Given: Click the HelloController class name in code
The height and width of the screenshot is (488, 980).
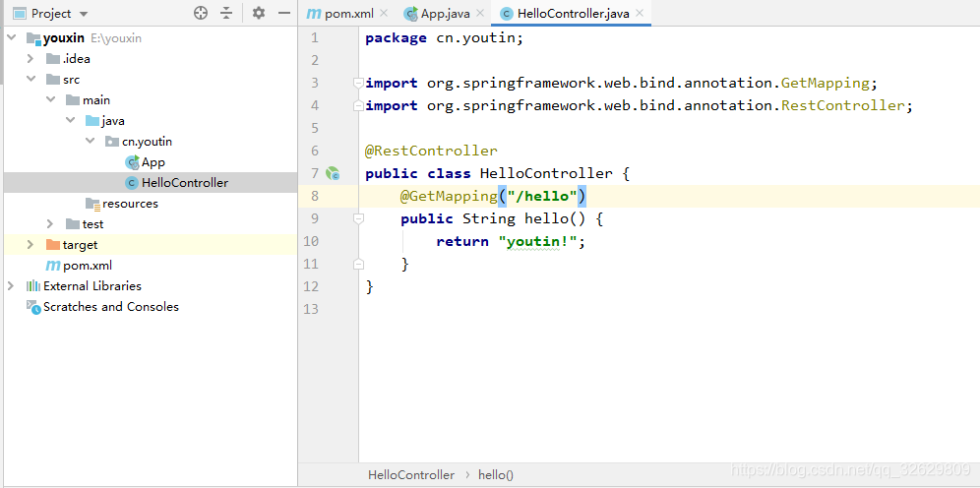Looking at the screenshot, I should point(546,173).
